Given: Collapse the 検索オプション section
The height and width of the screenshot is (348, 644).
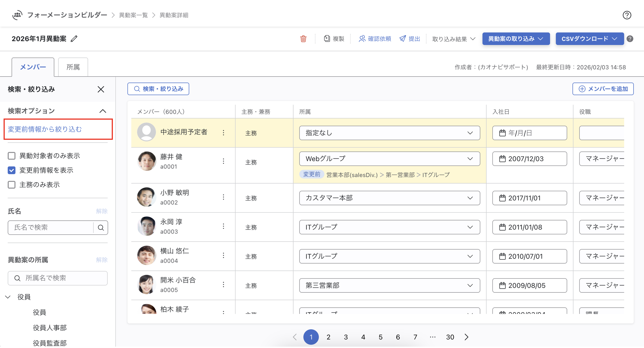Looking at the screenshot, I should (103, 111).
